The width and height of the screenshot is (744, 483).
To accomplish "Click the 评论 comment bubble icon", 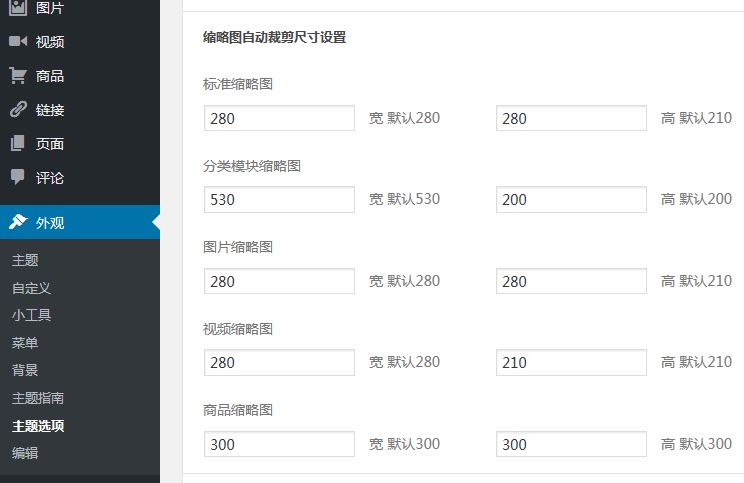I will (18, 177).
